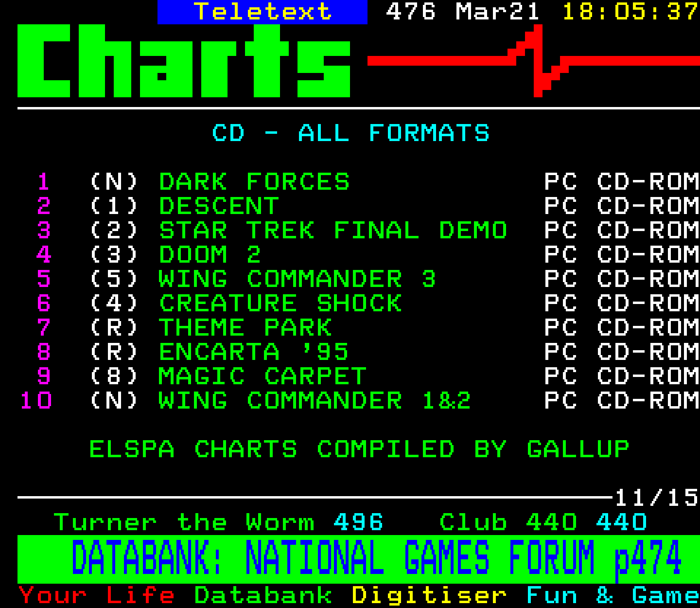Select the cyan 'Fun & Game' fastext link

[x=613, y=595]
